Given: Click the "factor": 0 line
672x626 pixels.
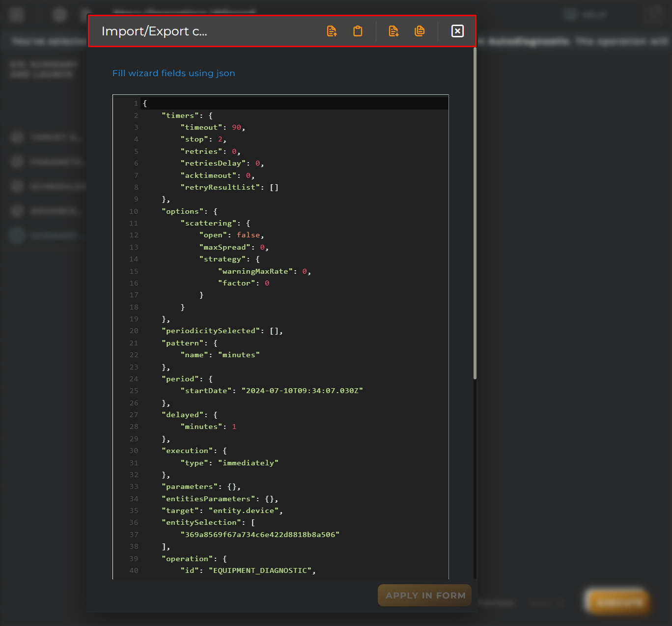Looking at the screenshot, I should [x=244, y=283].
